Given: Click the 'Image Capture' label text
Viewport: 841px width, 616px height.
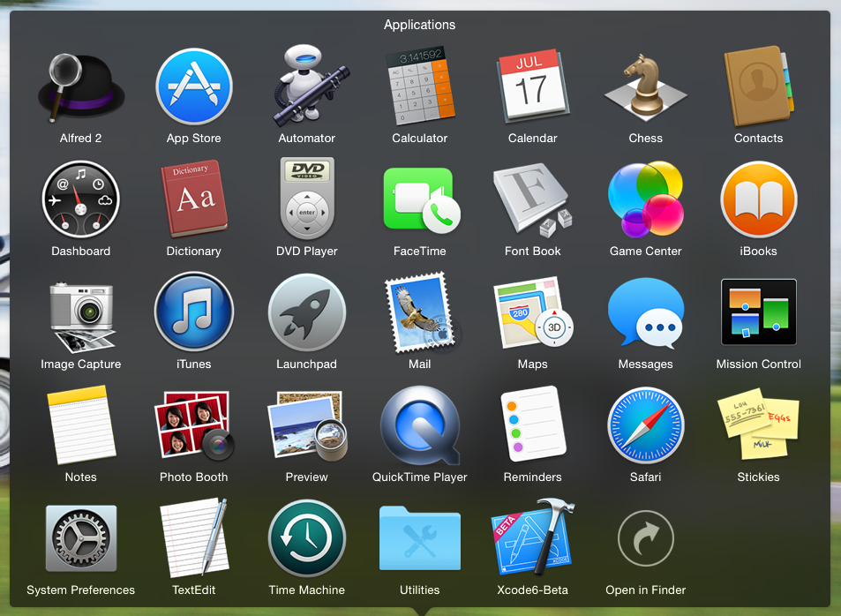Looking at the screenshot, I should [81, 364].
